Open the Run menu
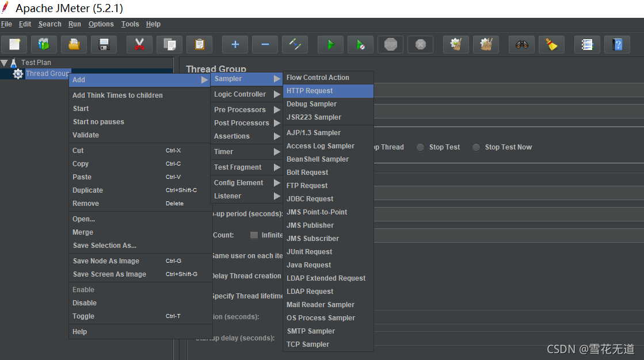The image size is (644, 360). click(x=74, y=24)
